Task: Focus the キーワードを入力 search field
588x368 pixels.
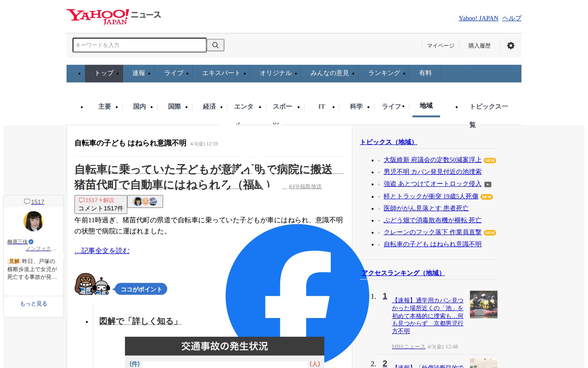Action: coord(139,45)
